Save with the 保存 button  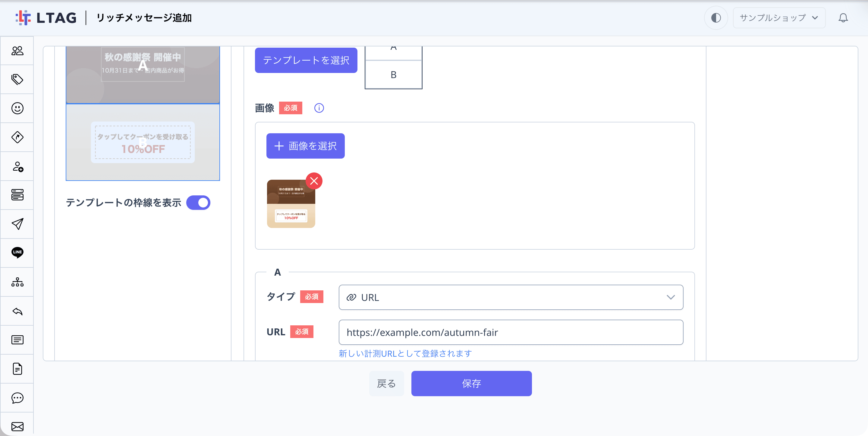[x=471, y=384]
